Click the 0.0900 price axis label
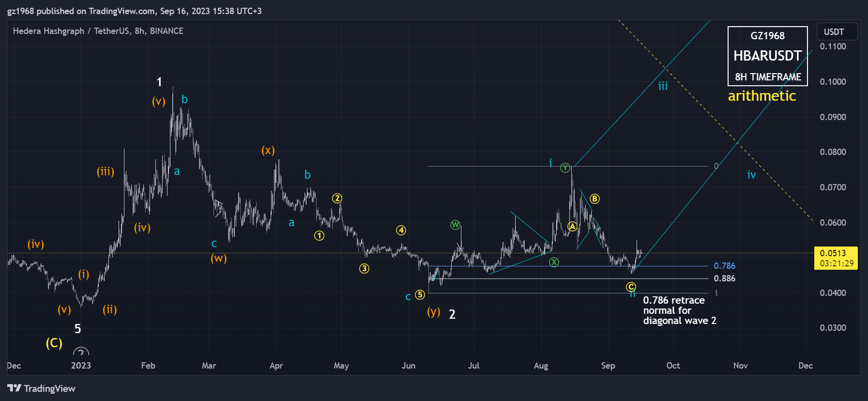 point(833,117)
